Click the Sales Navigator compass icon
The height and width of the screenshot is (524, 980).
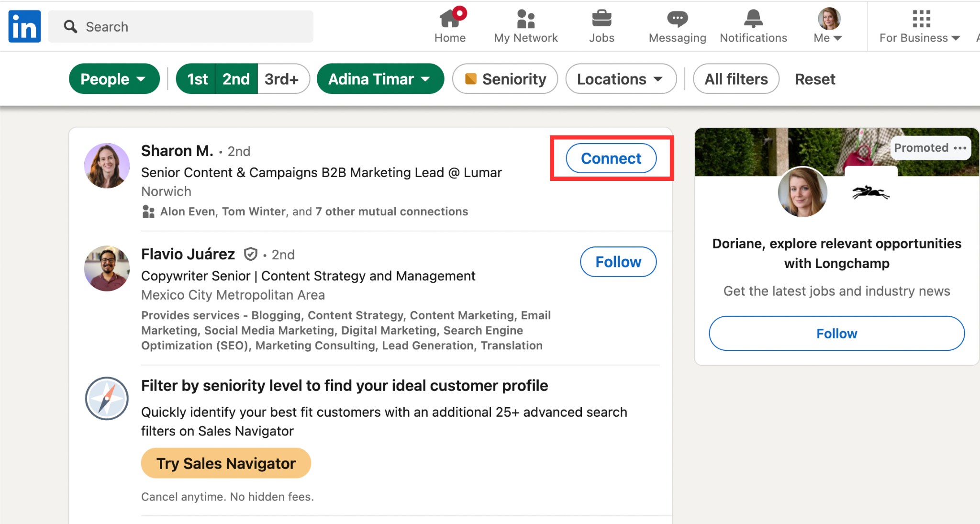point(107,398)
